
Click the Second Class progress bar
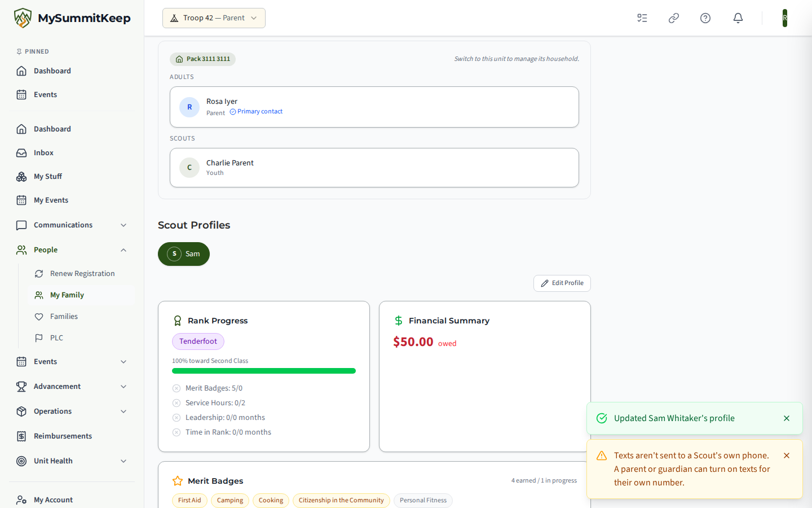coord(264,371)
